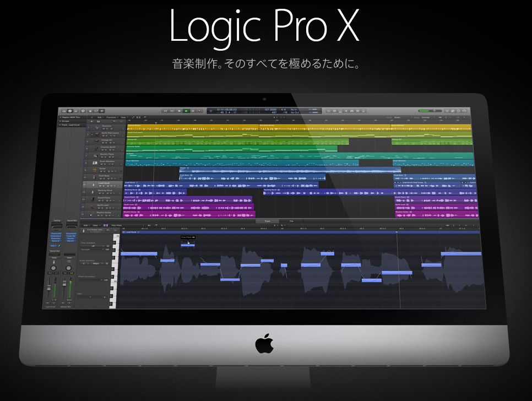Click the Vintage B3 organ track icon

pyautogui.click(x=95, y=140)
